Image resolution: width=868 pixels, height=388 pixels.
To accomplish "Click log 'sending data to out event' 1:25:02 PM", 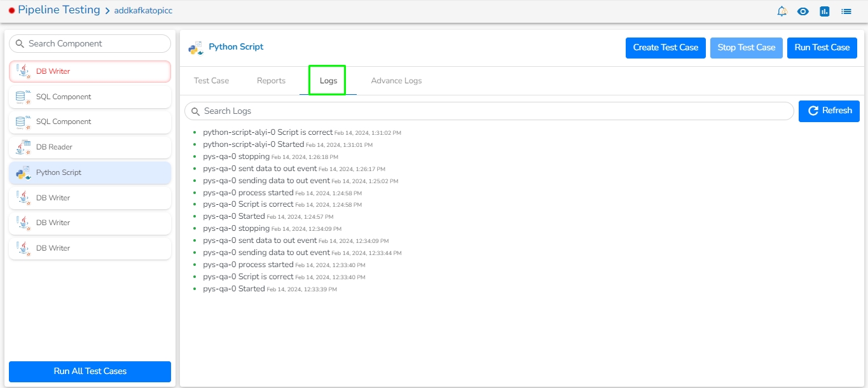I will point(300,181).
